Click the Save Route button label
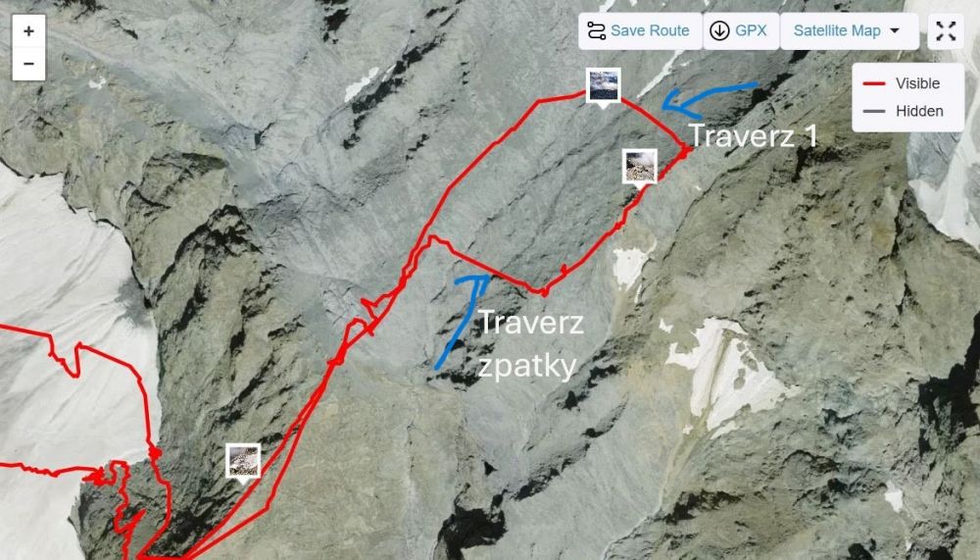980x560 pixels. 650,30
